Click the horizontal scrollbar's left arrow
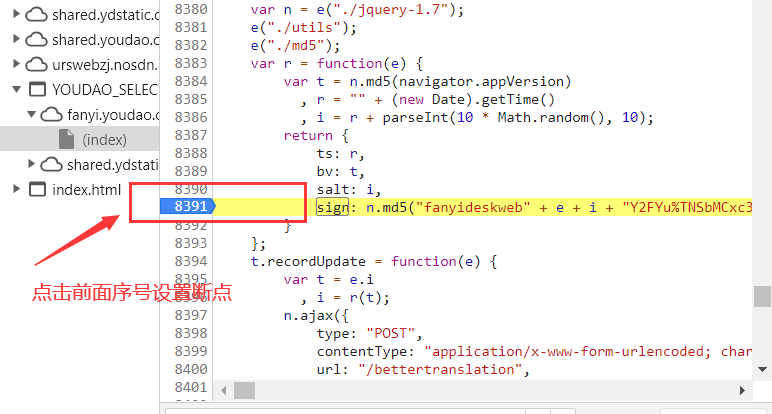 pyautogui.click(x=225, y=390)
